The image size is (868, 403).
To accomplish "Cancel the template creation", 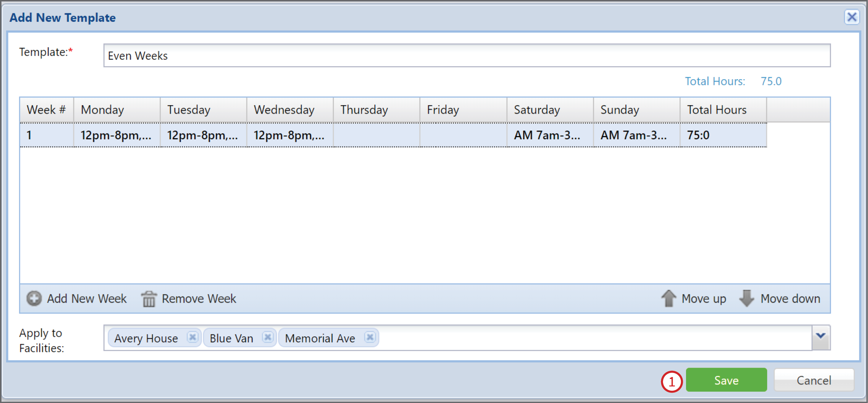I will point(814,380).
